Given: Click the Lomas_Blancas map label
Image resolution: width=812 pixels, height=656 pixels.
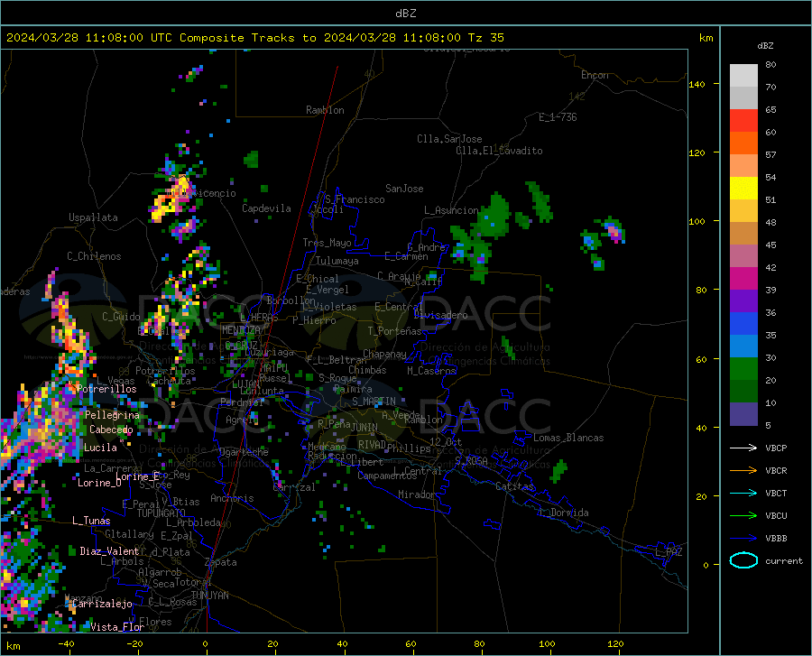Looking at the screenshot, I should [x=568, y=438].
